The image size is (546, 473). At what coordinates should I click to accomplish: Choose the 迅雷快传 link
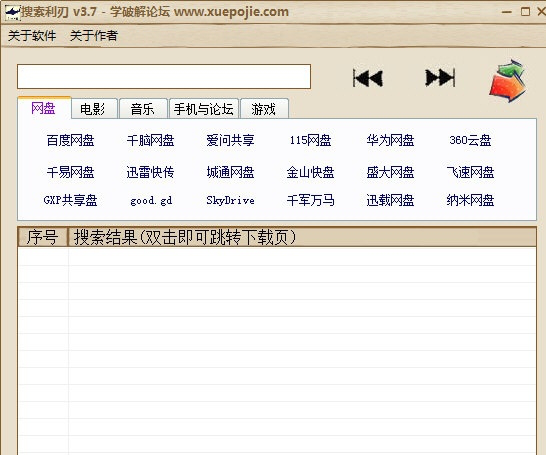point(150,172)
